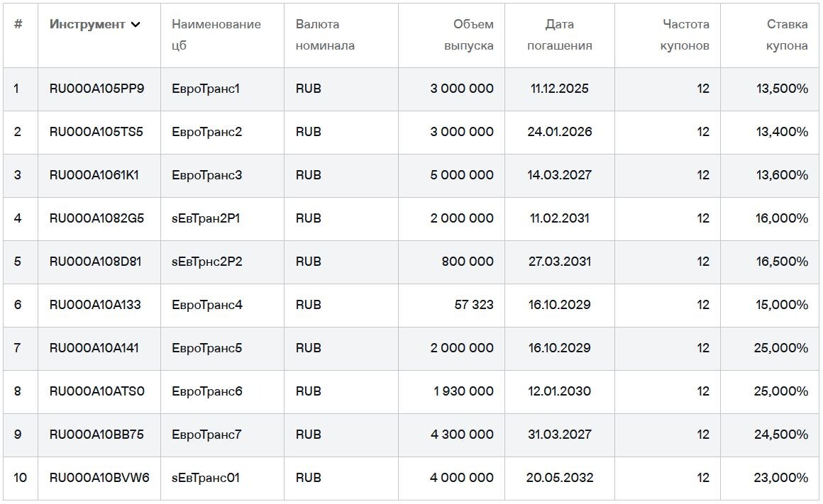The width and height of the screenshot is (823, 504).
Task: Select the RUB currency cell of ЕвроТранс2
Action: 306,132
